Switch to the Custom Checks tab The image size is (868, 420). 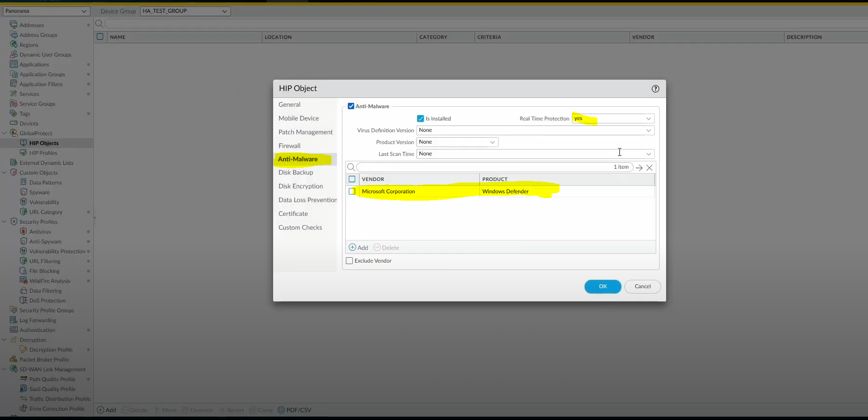(x=300, y=227)
